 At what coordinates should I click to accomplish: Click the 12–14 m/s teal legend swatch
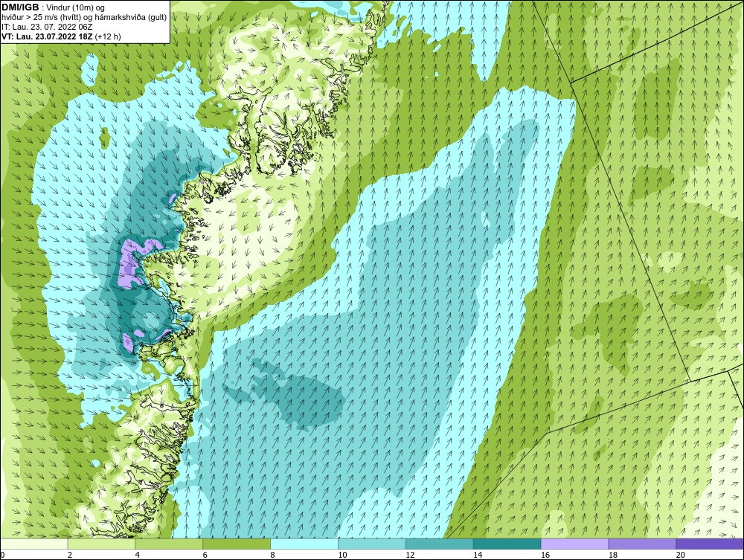click(440, 544)
